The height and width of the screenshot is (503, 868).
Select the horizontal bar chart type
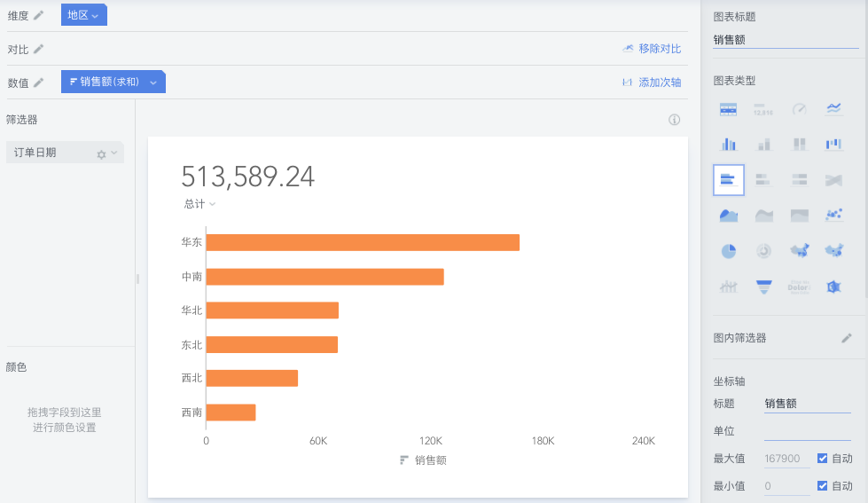[729, 179]
